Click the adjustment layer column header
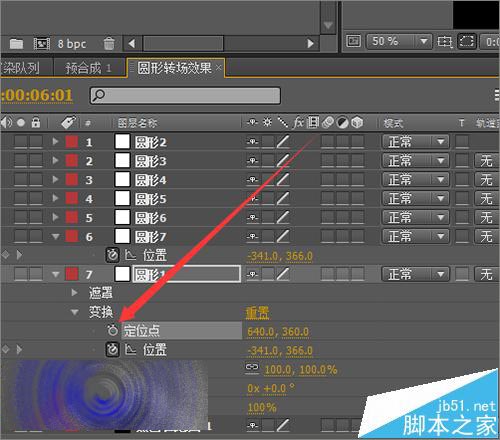The width and height of the screenshot is (500, 440). click(342, 123)
